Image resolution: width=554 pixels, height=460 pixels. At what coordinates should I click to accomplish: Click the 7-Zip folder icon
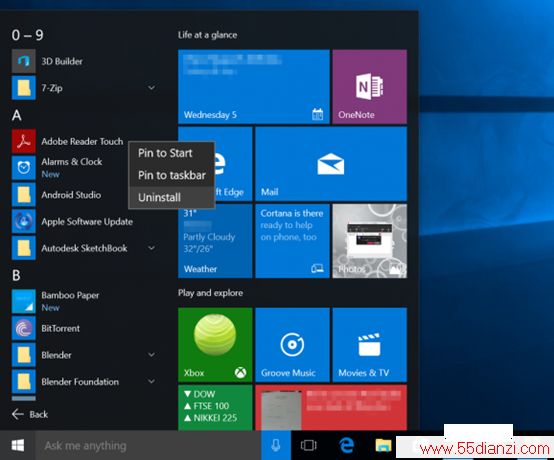[24, 88]
